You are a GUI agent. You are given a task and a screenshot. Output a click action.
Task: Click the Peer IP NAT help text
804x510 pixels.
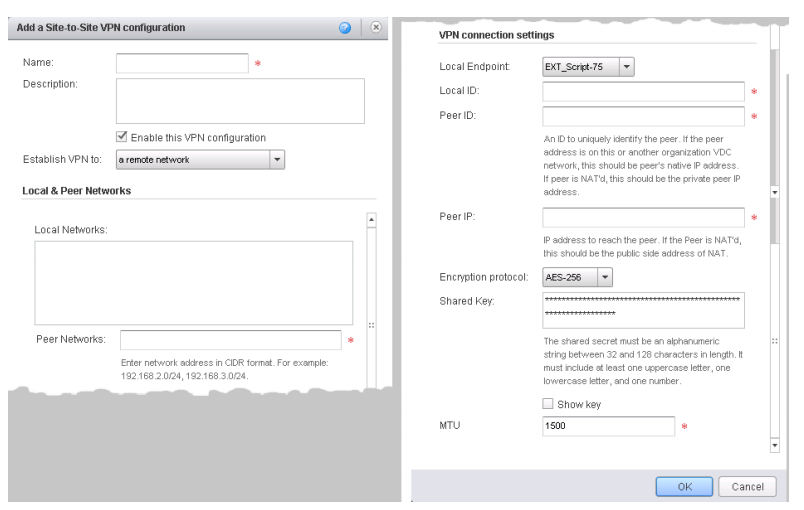[642, 247]
